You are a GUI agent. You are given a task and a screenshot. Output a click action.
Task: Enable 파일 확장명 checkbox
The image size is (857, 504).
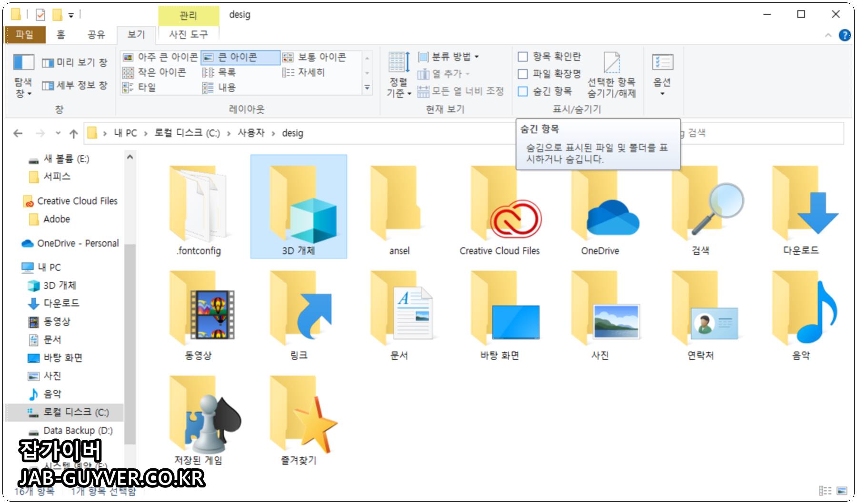523,74
